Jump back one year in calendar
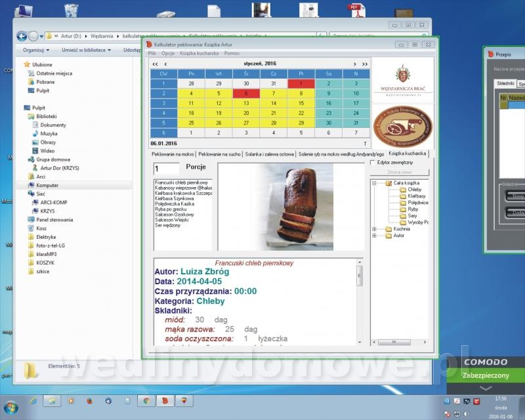The width and height of the screenshot is (525, 420). pyautogui.click(x=155, y=64)
